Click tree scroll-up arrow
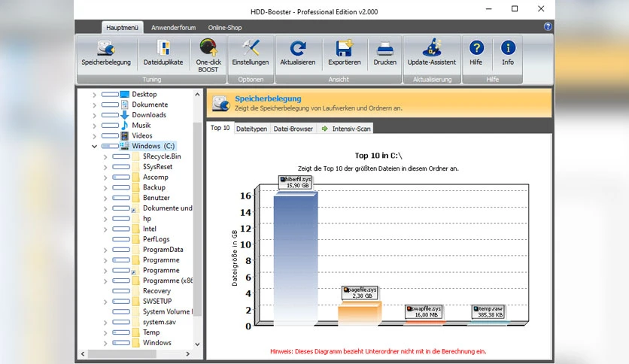 [197, 95]
